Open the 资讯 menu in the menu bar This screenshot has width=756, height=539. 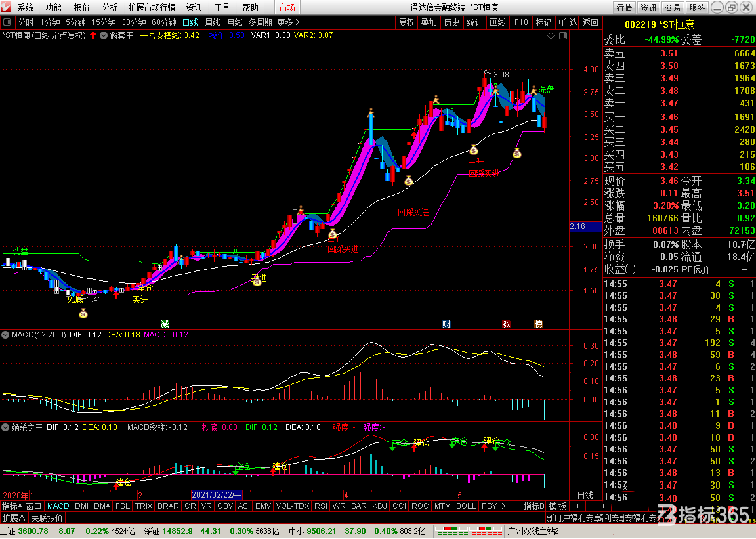[194, 7]
